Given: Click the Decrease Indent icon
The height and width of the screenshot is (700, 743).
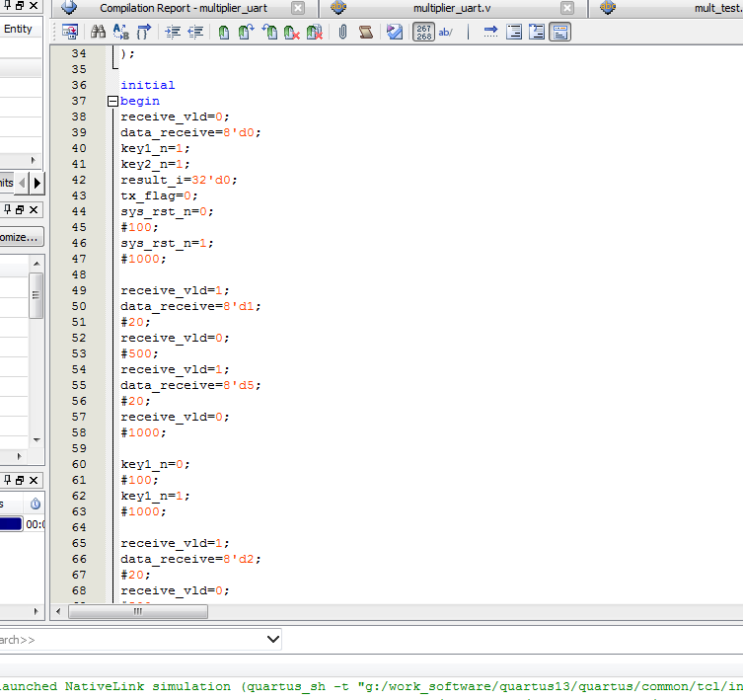Looking at the screenshot, I should [195, 32].
